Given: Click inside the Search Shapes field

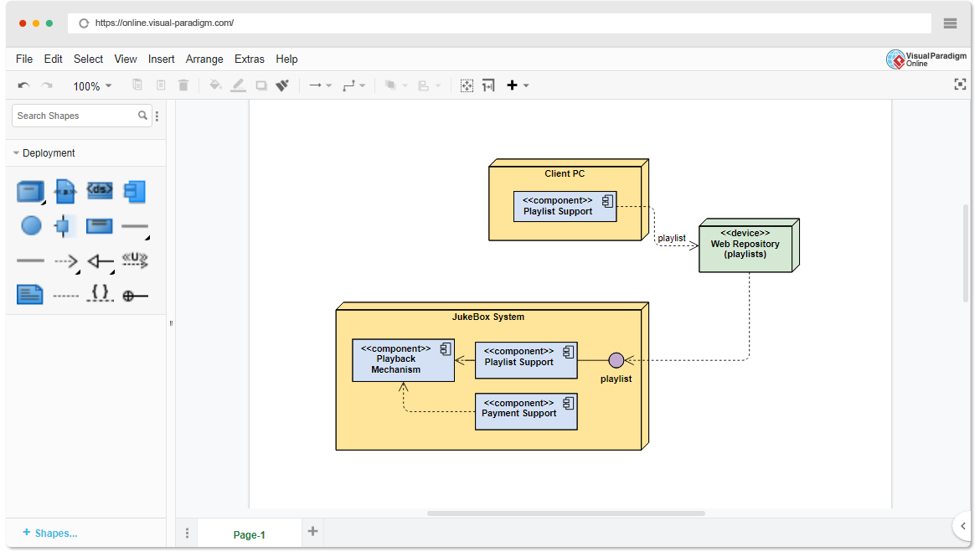Looking at the screenshot, I should (75, 115).
